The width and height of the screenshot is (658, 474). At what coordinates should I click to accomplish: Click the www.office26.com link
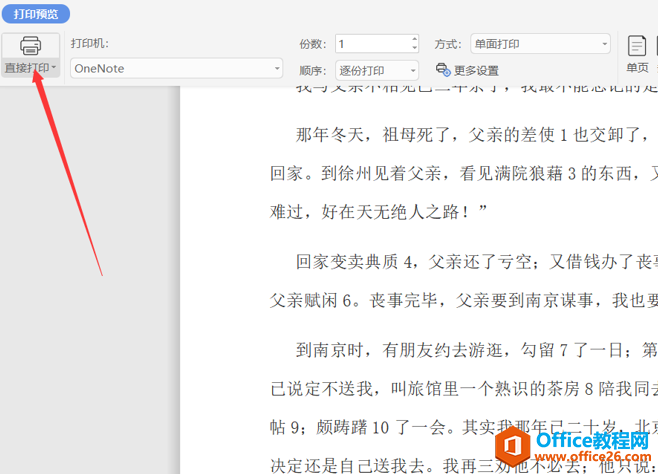coord(593,456)
